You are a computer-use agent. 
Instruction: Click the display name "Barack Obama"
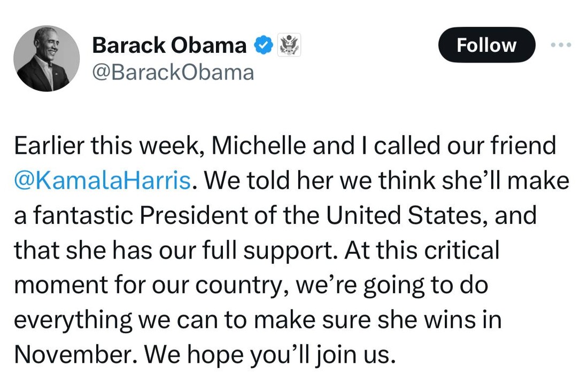(169, 45)
